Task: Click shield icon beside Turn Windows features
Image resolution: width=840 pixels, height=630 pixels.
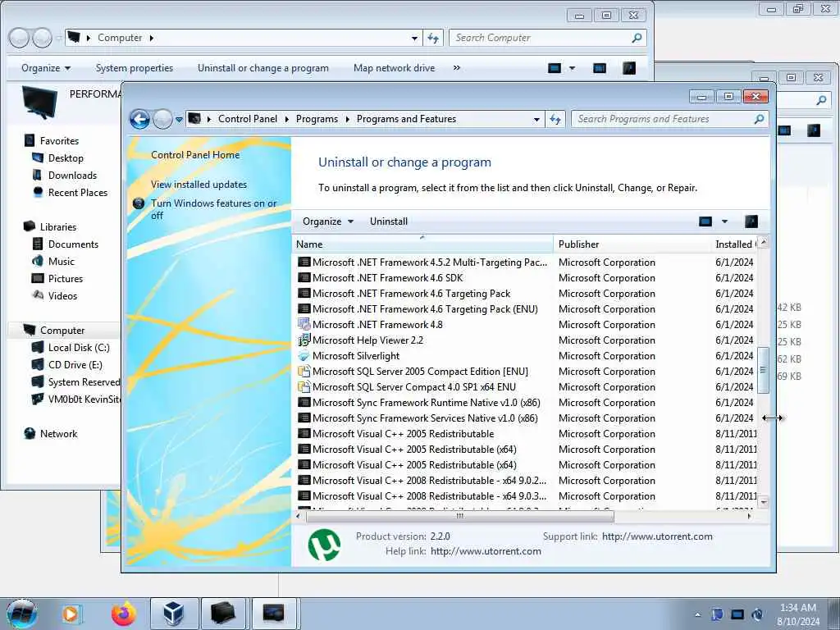Action: pyautogui.click(x=139, y=203)
